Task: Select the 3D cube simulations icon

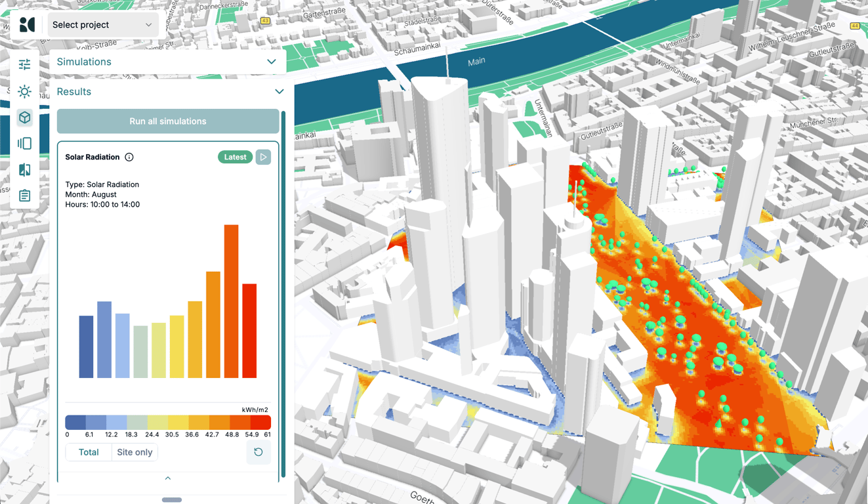Action: (25, 117)
